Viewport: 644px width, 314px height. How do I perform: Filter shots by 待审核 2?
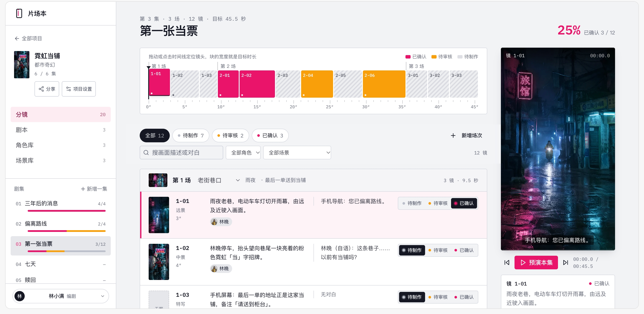[x=230, y=135]
